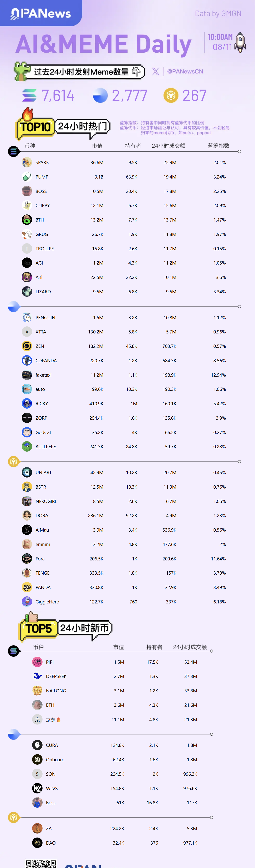Image resolution: width=255 pixels, height=868 pixels.
Task: Click the BNB icon beside 267
Action: [171, 96]
